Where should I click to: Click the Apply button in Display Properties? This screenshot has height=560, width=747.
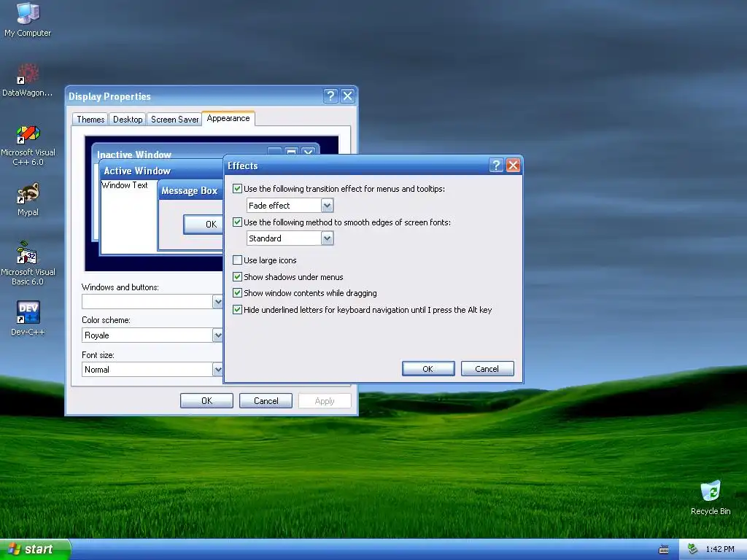pyautogui.click(x=325, y=401)
